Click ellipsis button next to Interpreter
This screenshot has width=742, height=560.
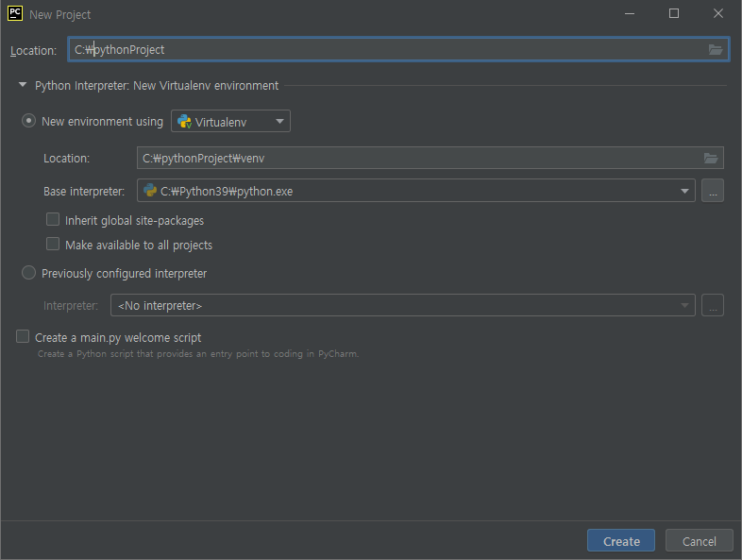pyautogui.click(x=713, y=305)
